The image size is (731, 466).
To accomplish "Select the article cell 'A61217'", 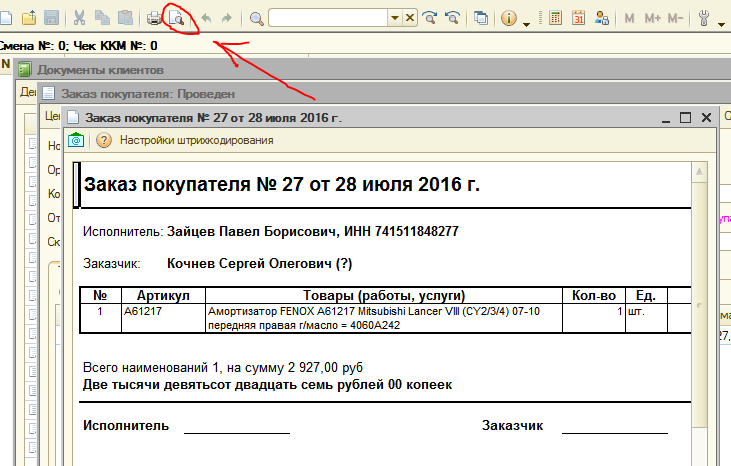I will [x=143, y=312].
